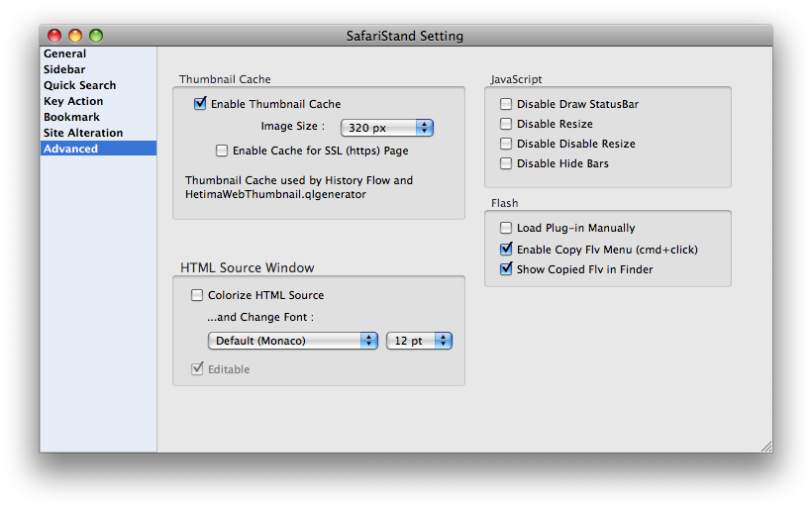
Task: Close the SafariStand Setting window
Action: (54, 36)
